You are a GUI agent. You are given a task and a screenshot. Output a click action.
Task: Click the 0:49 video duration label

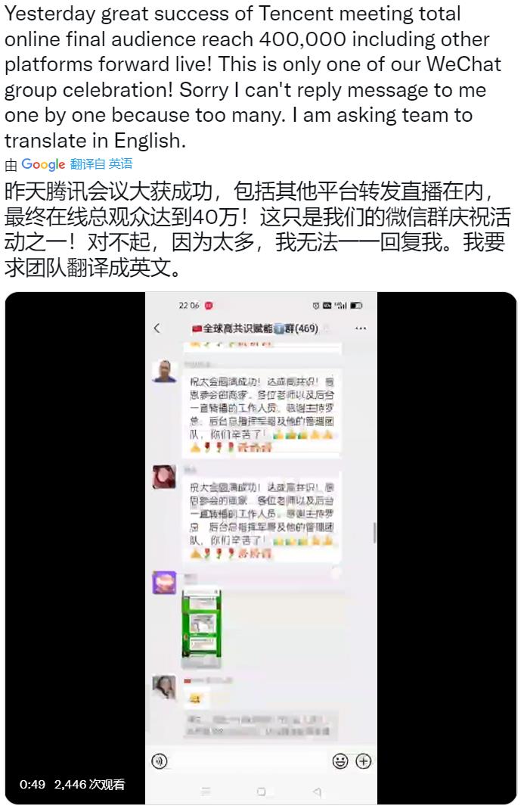tap(33, 784)
